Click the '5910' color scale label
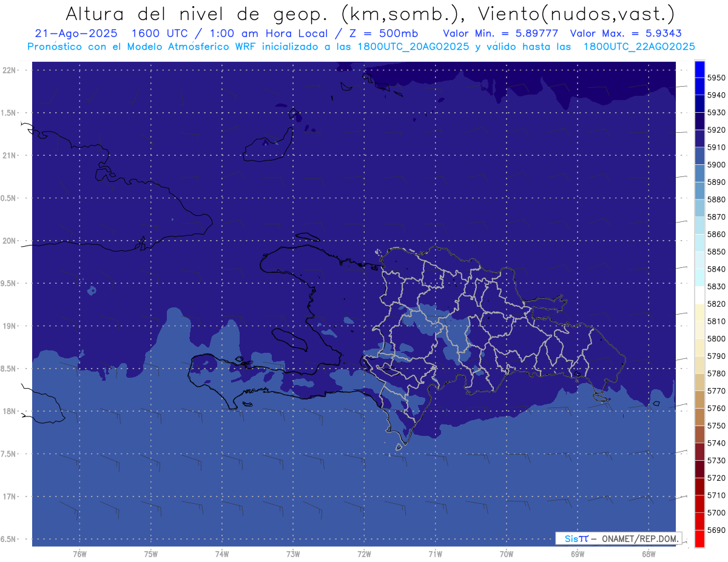The width and height of the screenshot is (728, 562). click(716, 147)
